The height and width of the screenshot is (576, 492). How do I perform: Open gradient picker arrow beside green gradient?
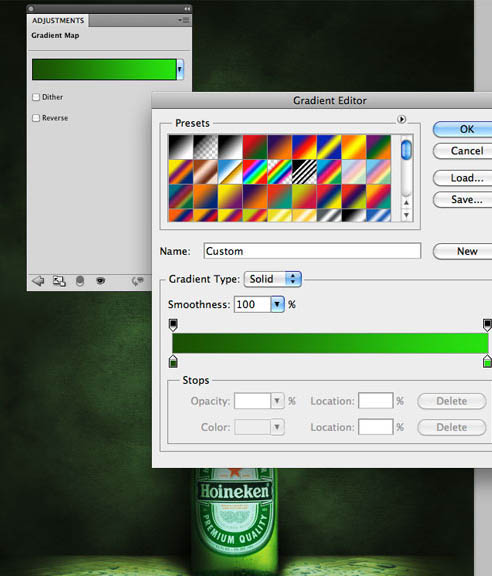(180, 69)
